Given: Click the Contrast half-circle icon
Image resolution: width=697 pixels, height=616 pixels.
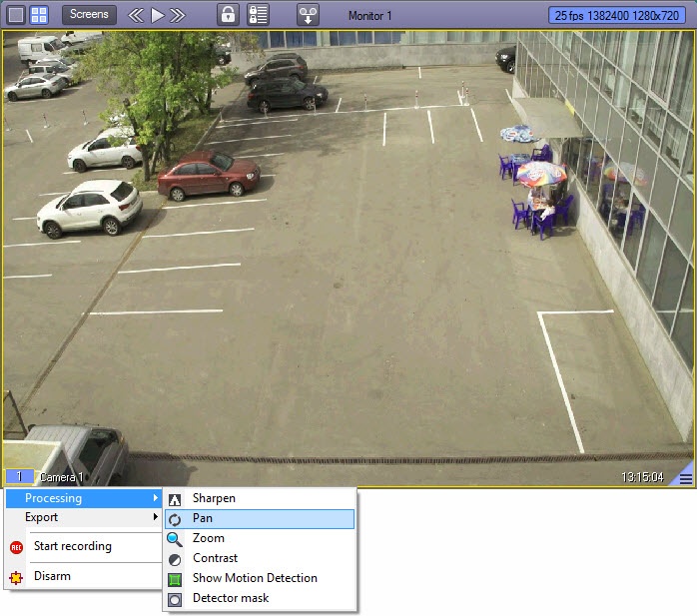Looking at the screenshot, I should [175, 559].
